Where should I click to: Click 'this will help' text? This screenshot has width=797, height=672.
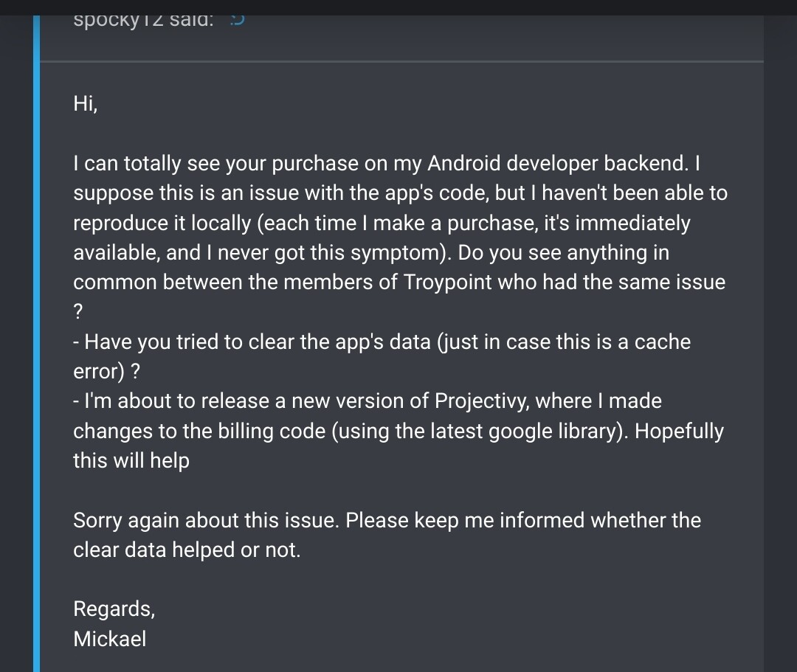point(131,461)
